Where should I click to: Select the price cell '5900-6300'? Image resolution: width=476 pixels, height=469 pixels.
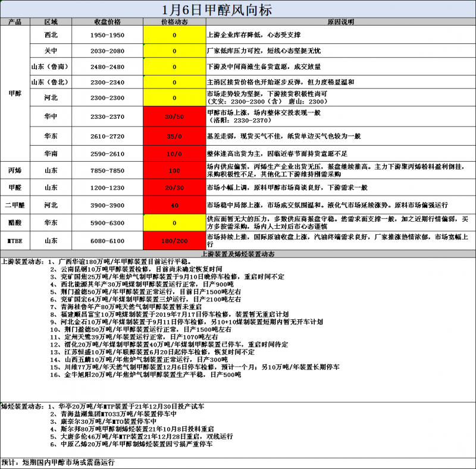pos(107,223)
